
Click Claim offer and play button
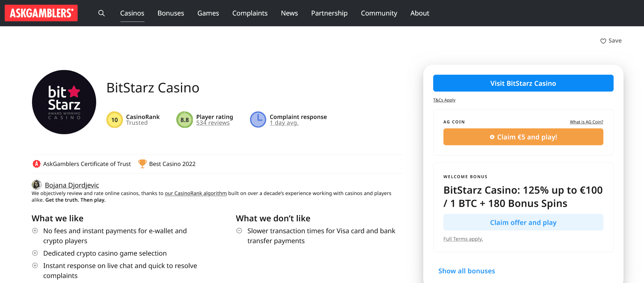click(523, 222)
